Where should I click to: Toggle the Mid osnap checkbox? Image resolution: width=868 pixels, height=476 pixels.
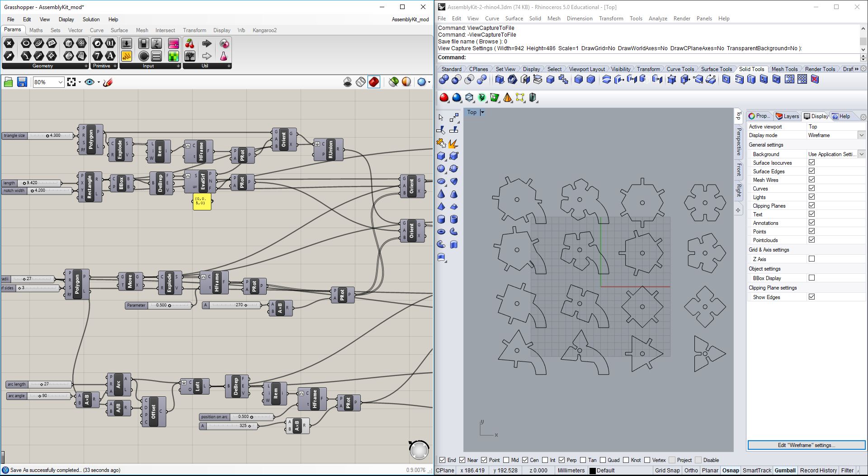tap(506, 460)
